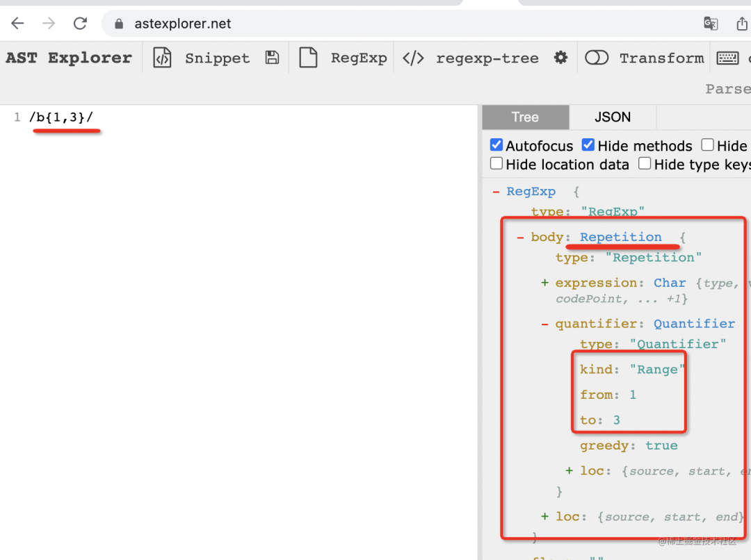Go back with the browser back arrow
Image resolution: width=751 pixels, height=560 pixels.
tap(17, 23)
